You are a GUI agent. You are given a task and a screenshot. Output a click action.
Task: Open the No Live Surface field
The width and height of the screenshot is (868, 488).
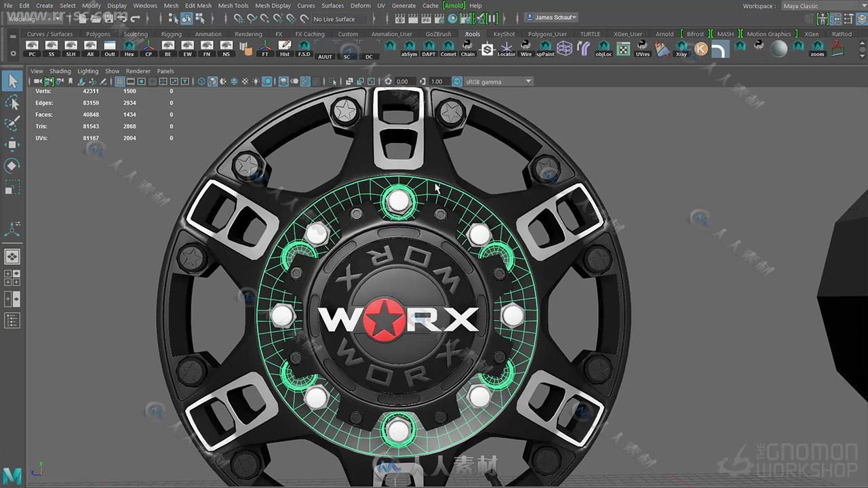pyautogui.click(x=338, y=19)
